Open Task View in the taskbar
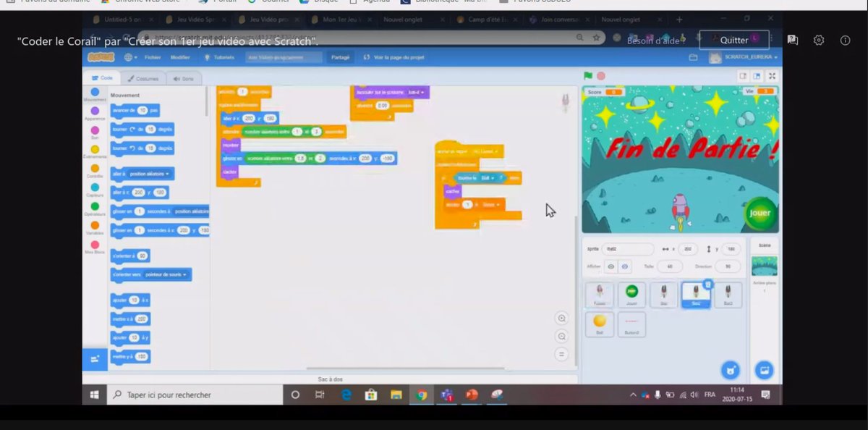 320,395
